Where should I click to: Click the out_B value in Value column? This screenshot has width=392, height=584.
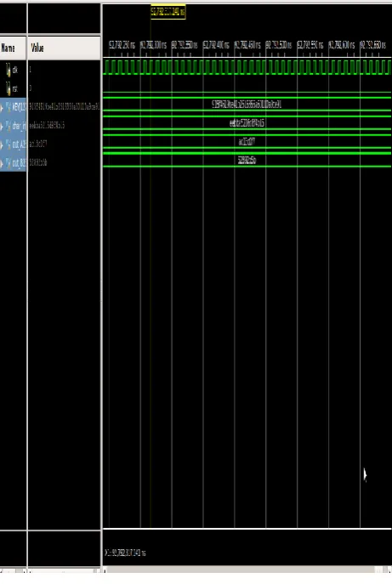pyautogui.click(x=37, y=162)
